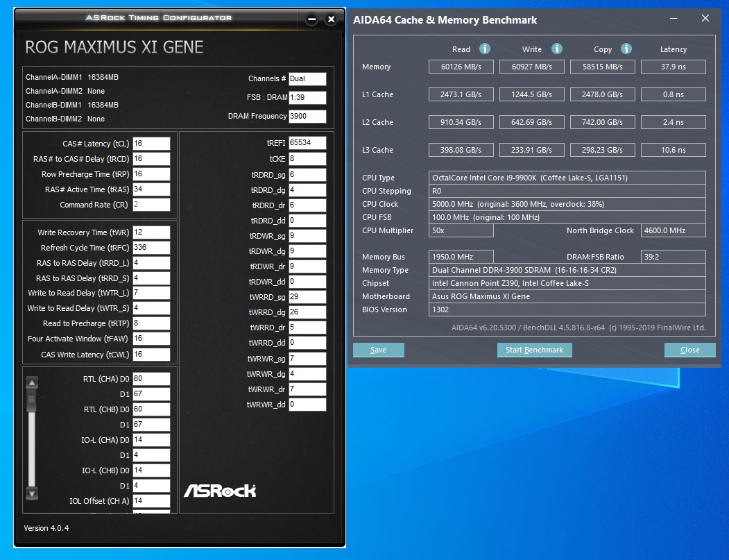Click the Four Activate Window (tFAW) field
This screenshot has height=560, width=729.
[x=151, y=339]
